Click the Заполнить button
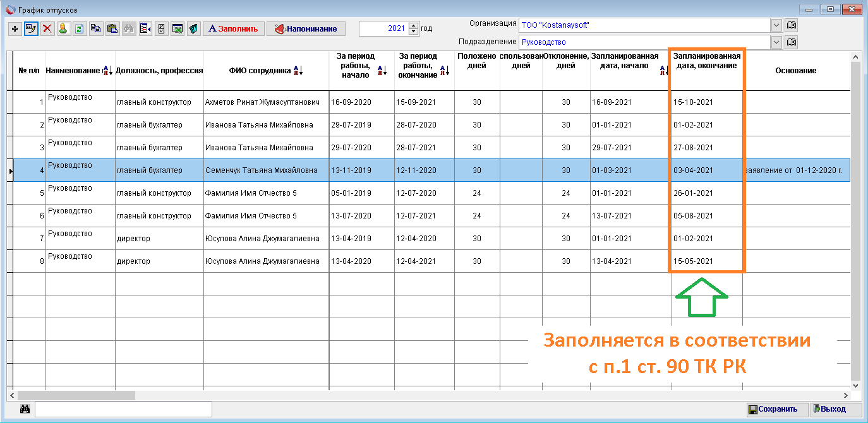The width and height of the screenshot is (868, 423). tap(233, 28)
